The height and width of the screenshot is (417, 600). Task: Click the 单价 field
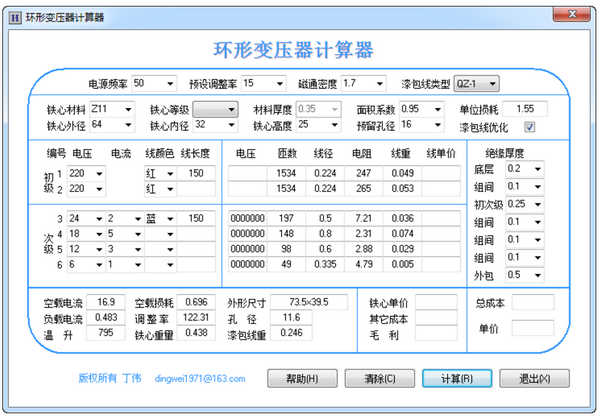pos(533,328)
